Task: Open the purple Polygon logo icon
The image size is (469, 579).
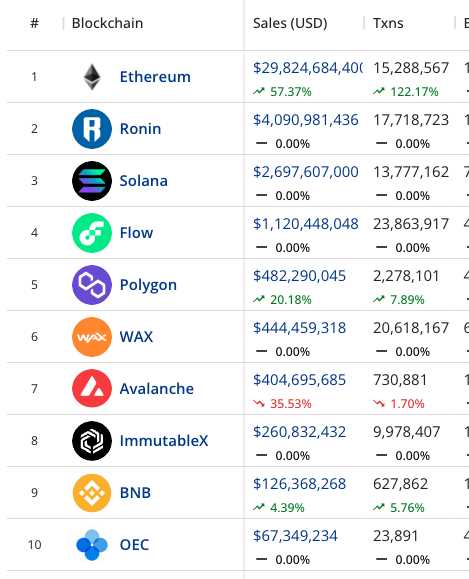Action: (92, 285)
